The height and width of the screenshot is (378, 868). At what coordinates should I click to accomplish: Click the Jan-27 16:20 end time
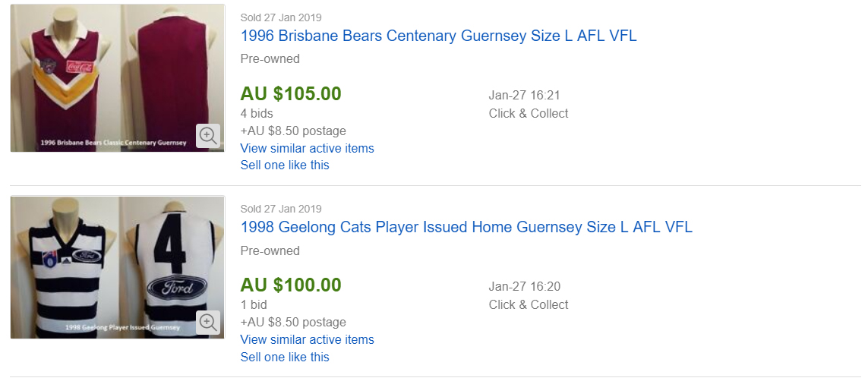(x=524, y=287)
